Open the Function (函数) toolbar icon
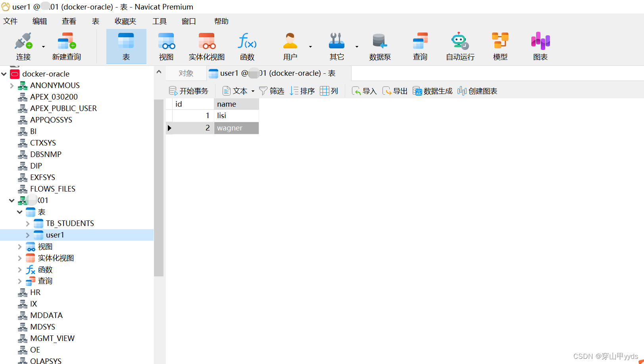 247,46
